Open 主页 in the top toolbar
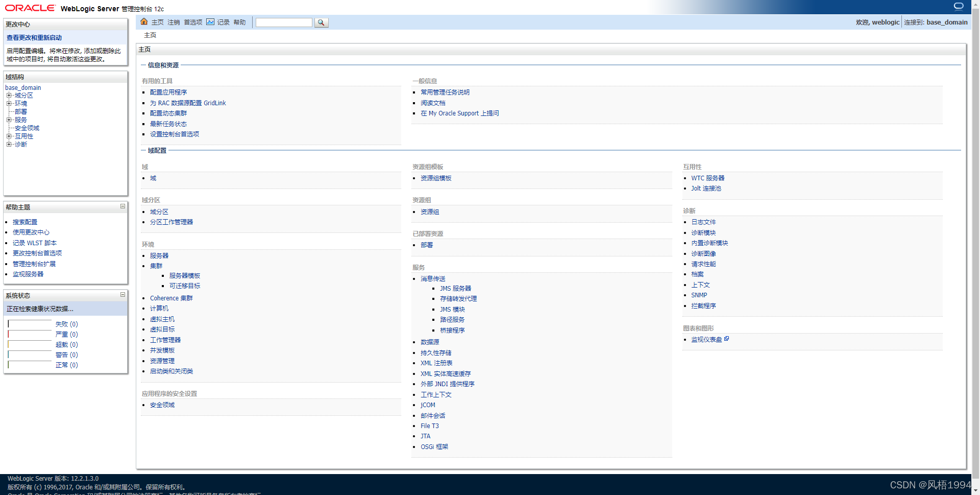 (x=157, y=22)
